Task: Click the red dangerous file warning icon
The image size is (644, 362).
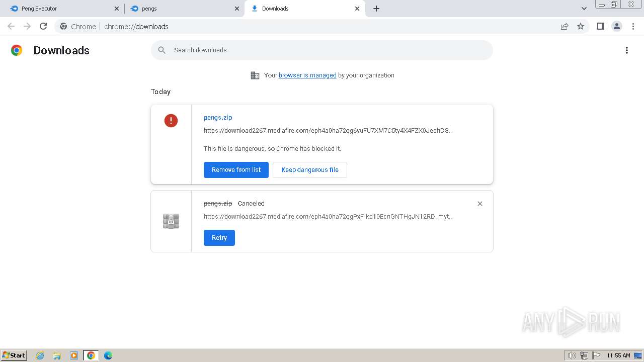Action: [171, 121]
